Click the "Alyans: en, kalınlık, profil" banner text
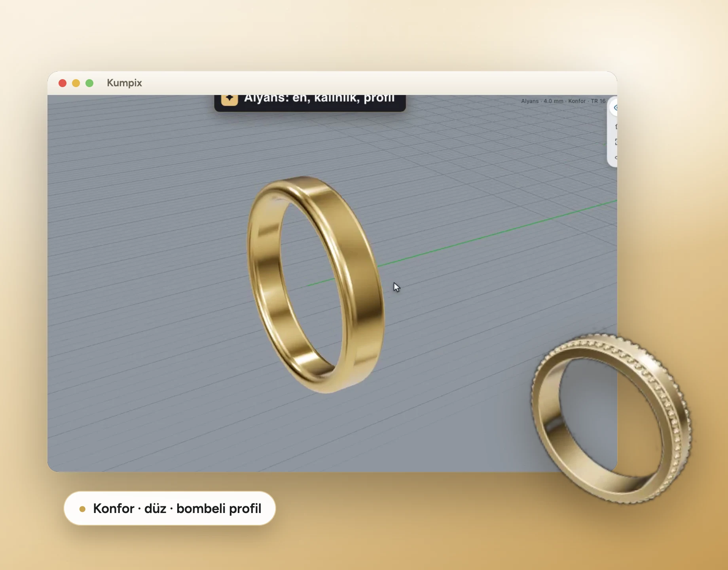Image resolution: width=728 pixels, height=570 pixels. pyautogui.click(x=319, y=98)
